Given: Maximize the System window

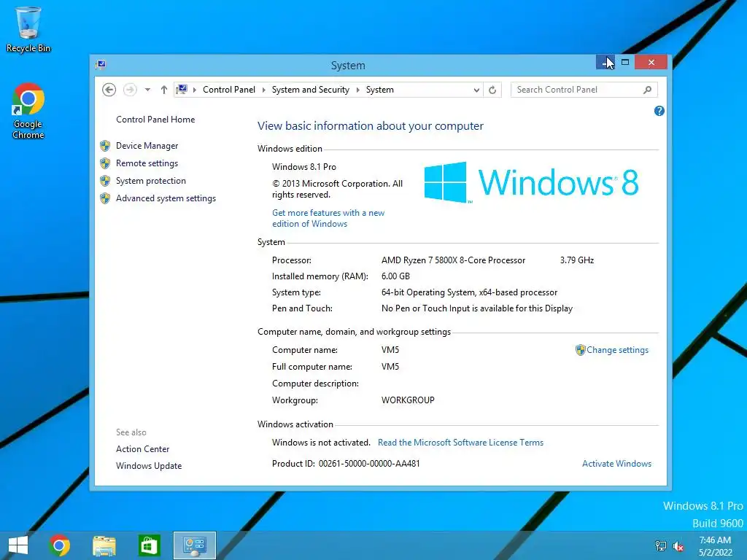Looking at the screenshot, I should click(x=625, y=62).
